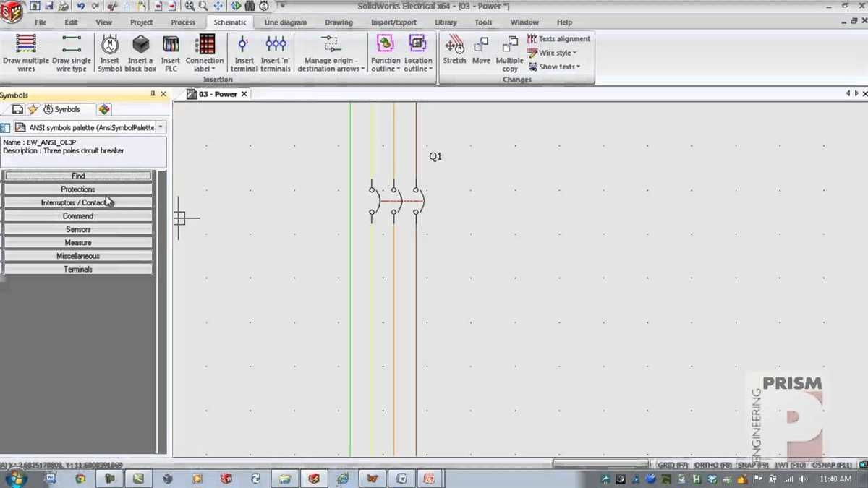868x488 pixels.
Task: Click Insert 'n' terminals
Action: click(x=276, y=51)
